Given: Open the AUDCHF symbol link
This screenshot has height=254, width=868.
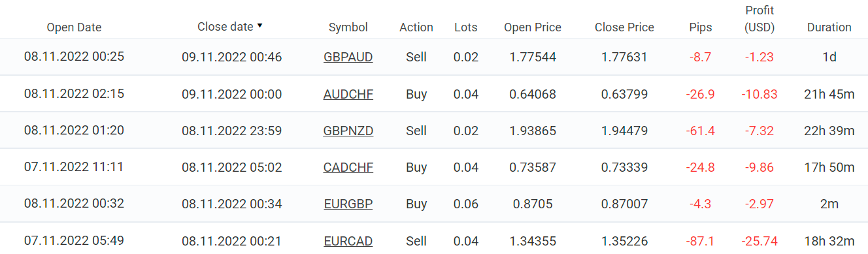Looking at the screenshot, I should (x=348, y=94).
